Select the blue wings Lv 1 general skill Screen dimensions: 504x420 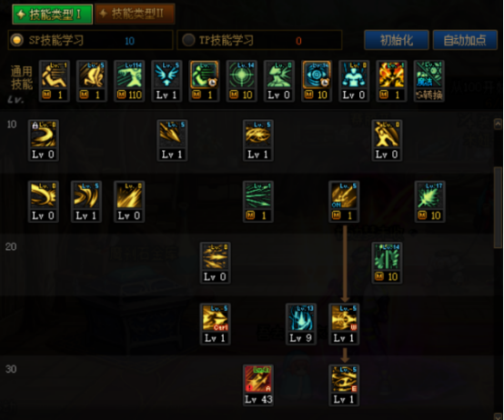(x=166, y=81)
